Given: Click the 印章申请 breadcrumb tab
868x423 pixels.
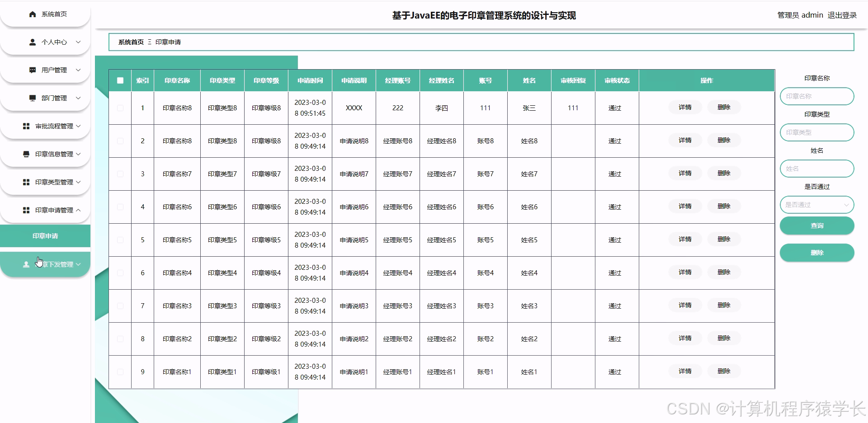Looking at the screenshot, I should click(169, 42).
